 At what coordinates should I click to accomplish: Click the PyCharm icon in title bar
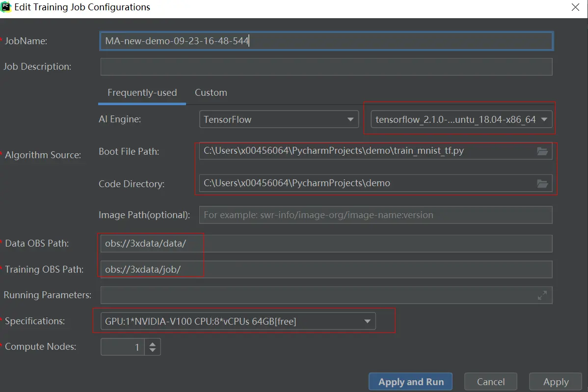[6, 7]
